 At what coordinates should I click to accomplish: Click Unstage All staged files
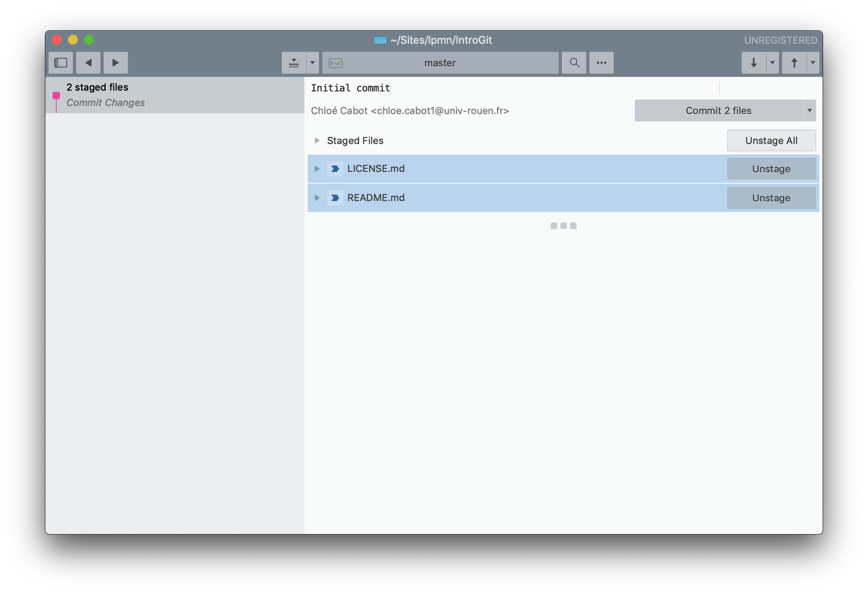pos(771,140)
